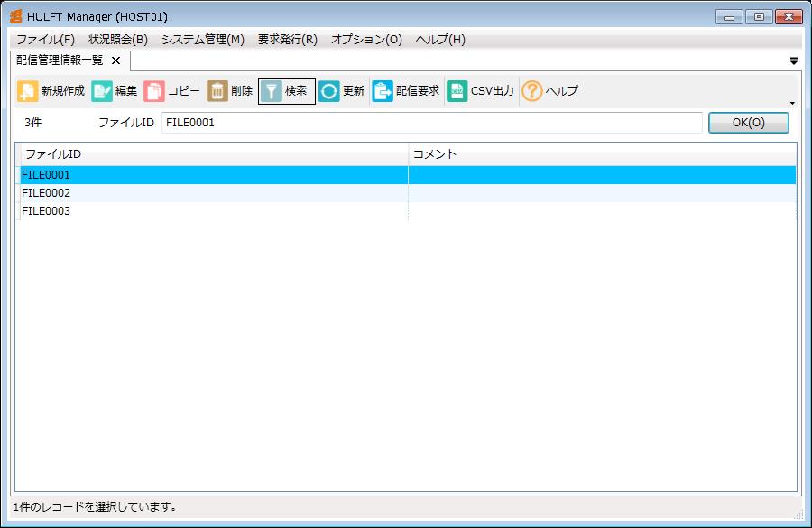Maximize the HULFT Manager window
812x528 pixels.
(x=759, y=17)
